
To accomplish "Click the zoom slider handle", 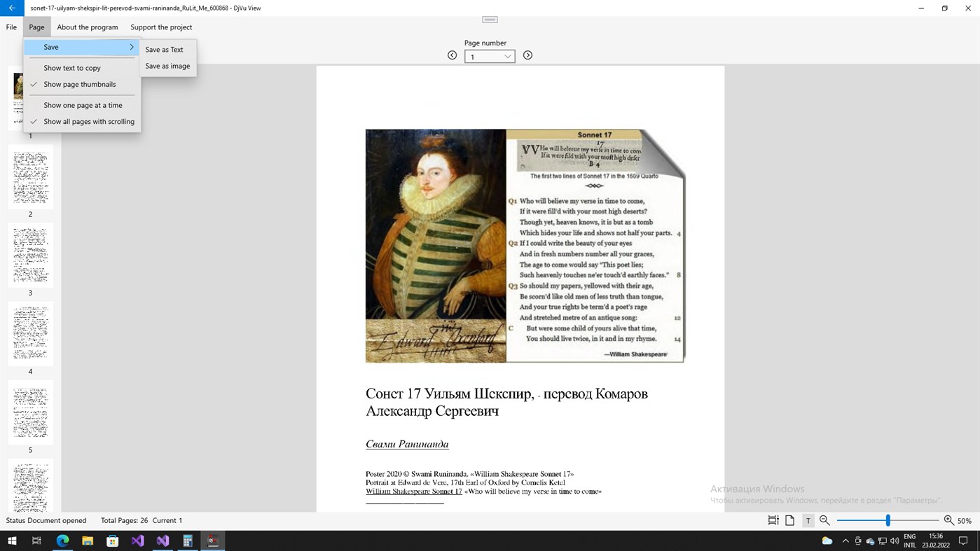I will point(888,520).
